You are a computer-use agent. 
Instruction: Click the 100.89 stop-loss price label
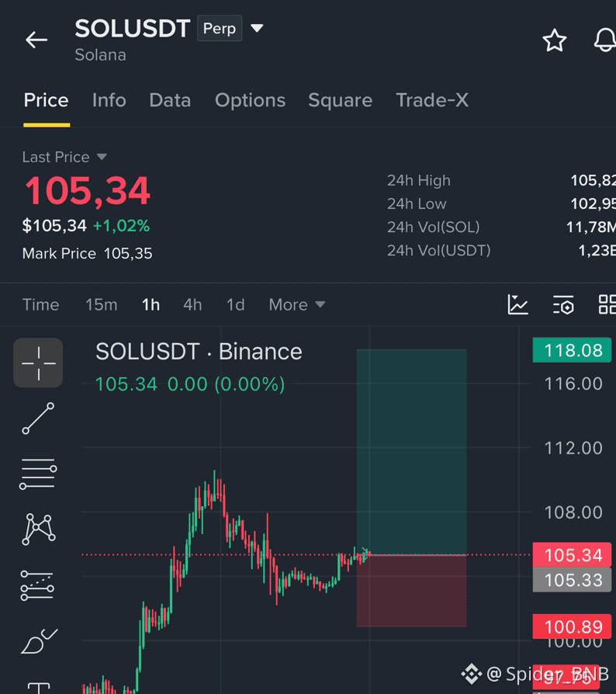573,626
